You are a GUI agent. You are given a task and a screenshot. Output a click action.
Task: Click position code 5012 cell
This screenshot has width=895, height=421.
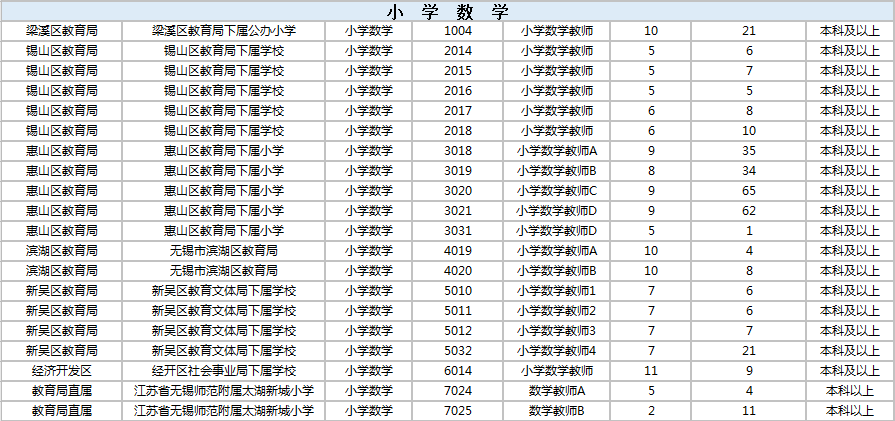click(457, 331)
